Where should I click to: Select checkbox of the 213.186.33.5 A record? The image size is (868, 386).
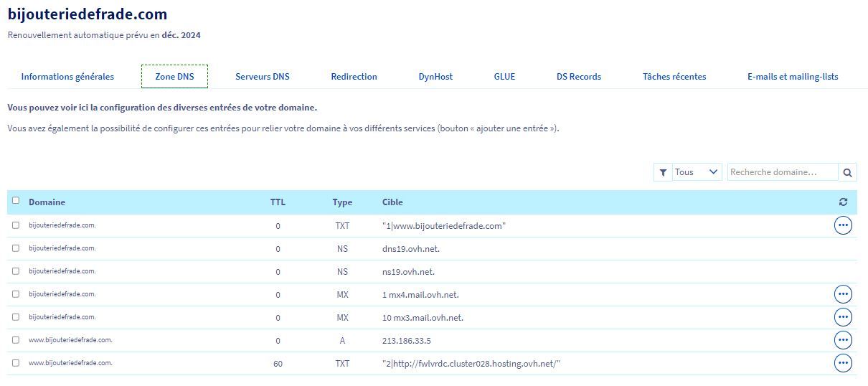pos(16,340)
